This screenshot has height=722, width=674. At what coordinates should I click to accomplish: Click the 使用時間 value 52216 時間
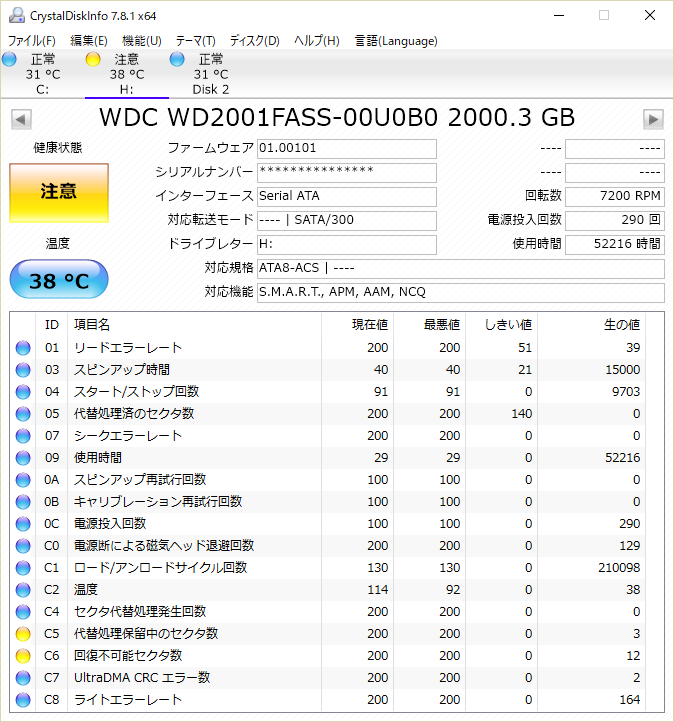pos(615,245)
